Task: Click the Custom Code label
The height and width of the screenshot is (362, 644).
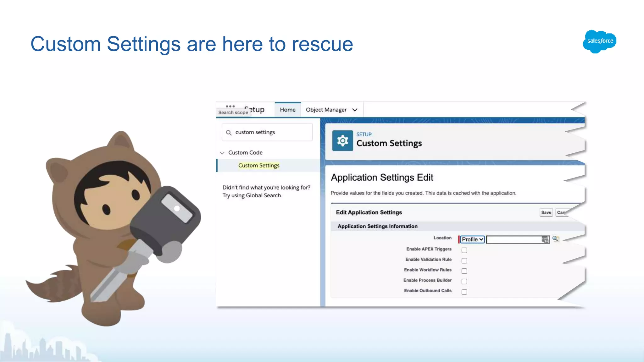Action: click(x=245, y=152)
